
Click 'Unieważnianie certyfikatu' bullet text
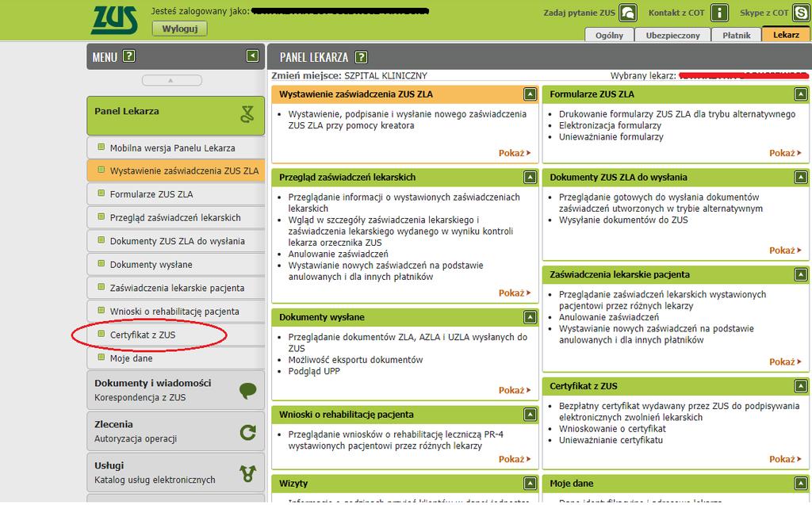[x=611, y=440]
